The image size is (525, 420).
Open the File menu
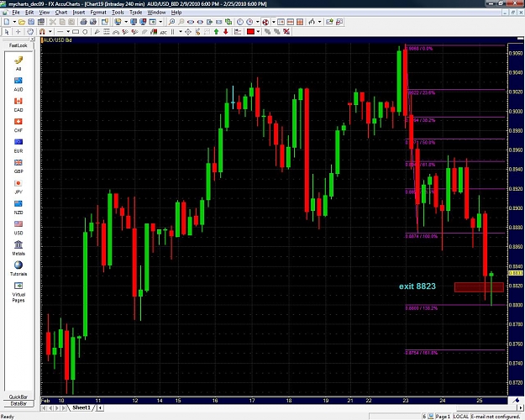(16, 13)
